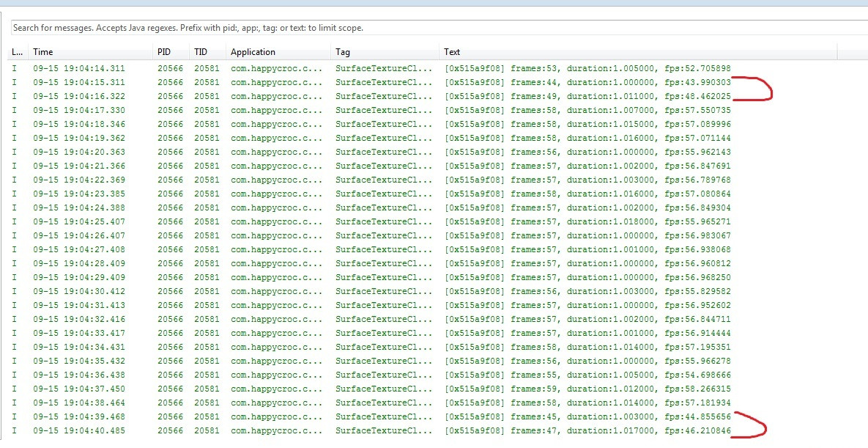The height and width of the screenshot is (448, 868).
Task: Select the log message with fps:52.705898
Action: (587, 69)
